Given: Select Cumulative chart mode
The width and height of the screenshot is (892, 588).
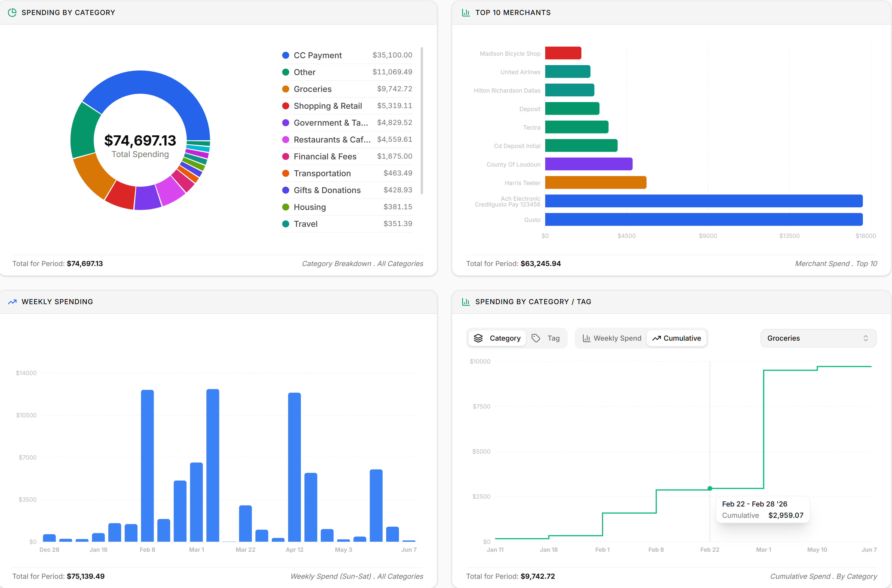Looking at the screenshot, I should coord(677,338).
